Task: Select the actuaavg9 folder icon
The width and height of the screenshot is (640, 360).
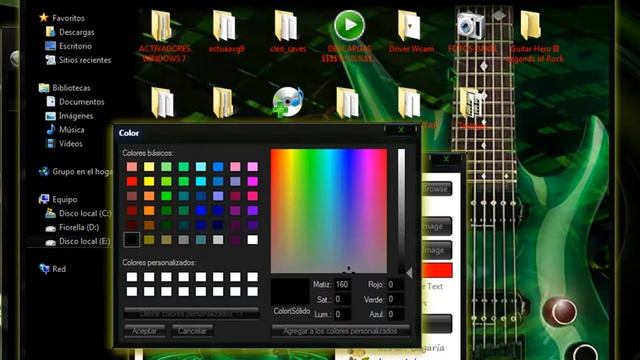Action: pos(224,26)
